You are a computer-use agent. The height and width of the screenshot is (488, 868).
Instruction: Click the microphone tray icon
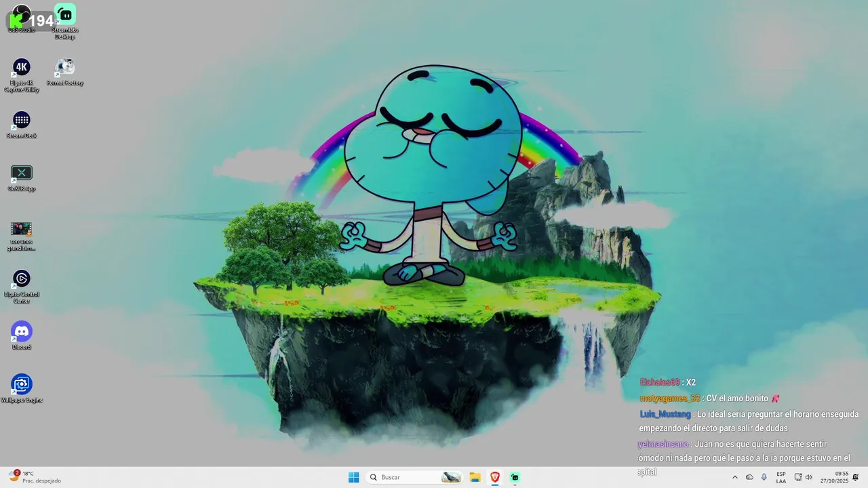click(764, 477)
